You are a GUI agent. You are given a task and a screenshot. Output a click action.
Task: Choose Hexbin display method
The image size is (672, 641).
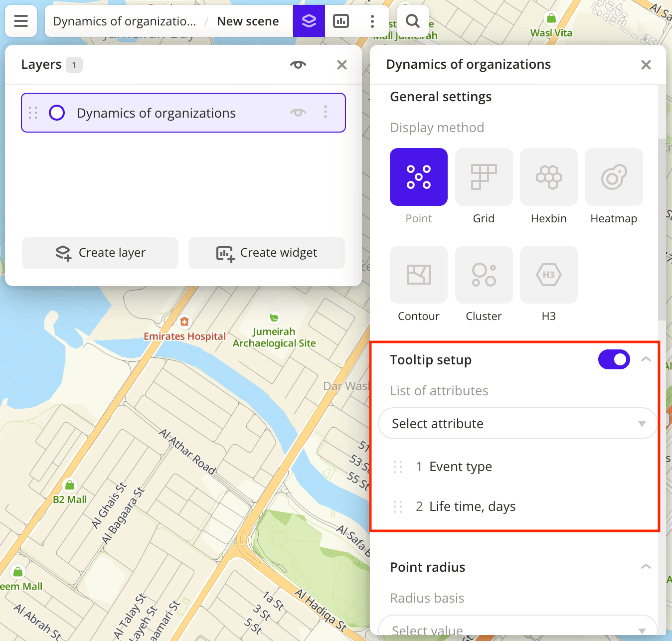[x=548, y=177]
